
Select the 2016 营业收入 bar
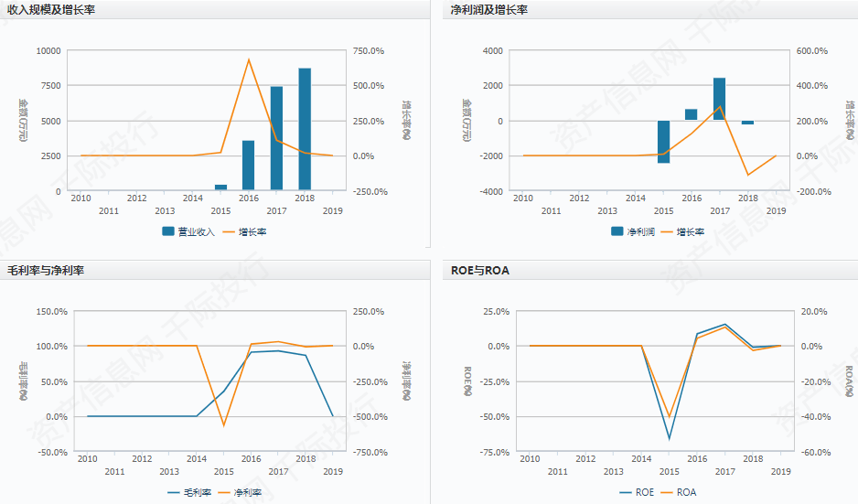249,166
